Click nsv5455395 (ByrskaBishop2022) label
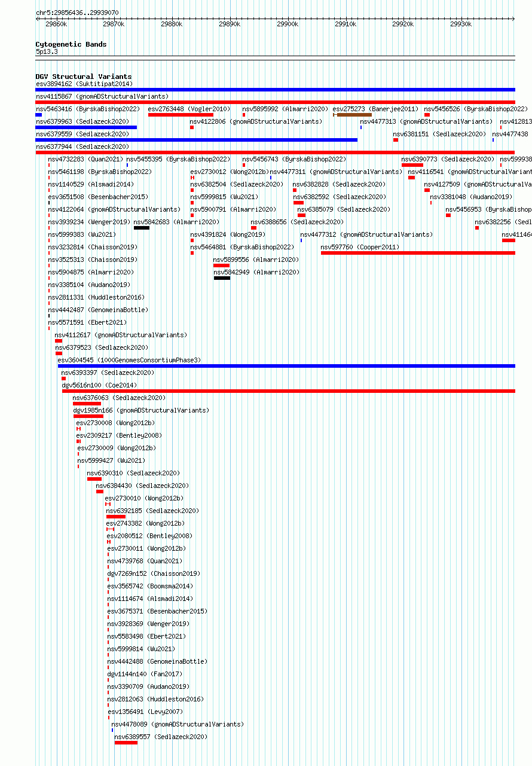Image resolution: width=532 pixels, height=766 pixels. (x=178, y=160)
